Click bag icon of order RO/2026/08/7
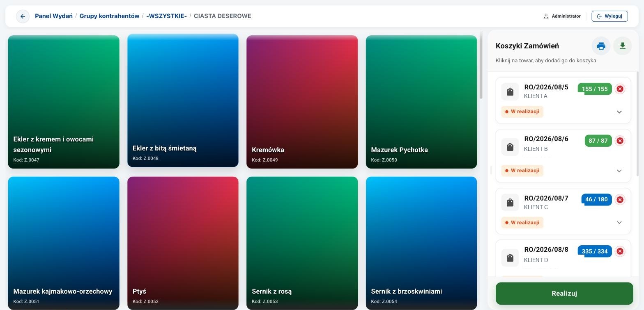This screenshot has height=310, width=644. pyautogui.click(x=510, y=203)
